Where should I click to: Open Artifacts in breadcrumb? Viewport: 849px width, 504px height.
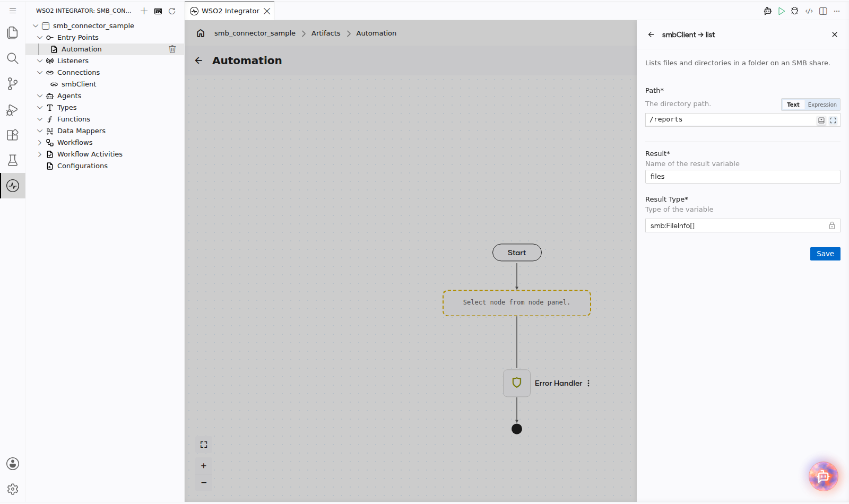326,33
